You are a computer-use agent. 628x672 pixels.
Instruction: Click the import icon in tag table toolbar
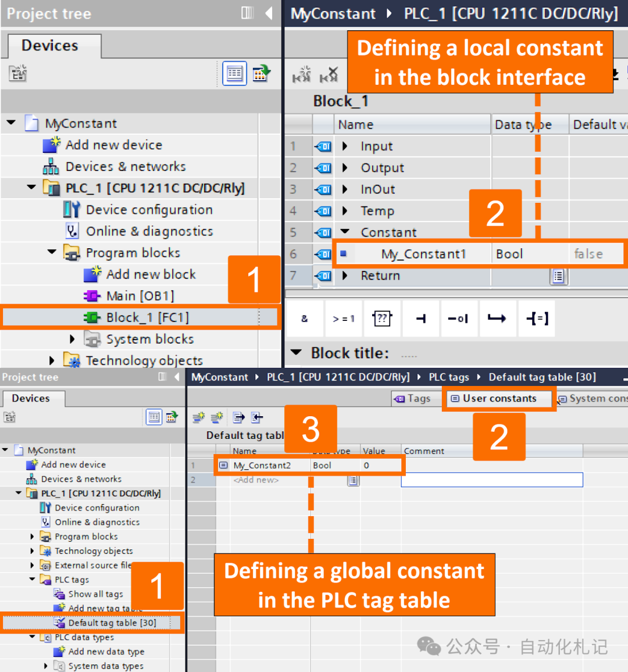point(257,417)
